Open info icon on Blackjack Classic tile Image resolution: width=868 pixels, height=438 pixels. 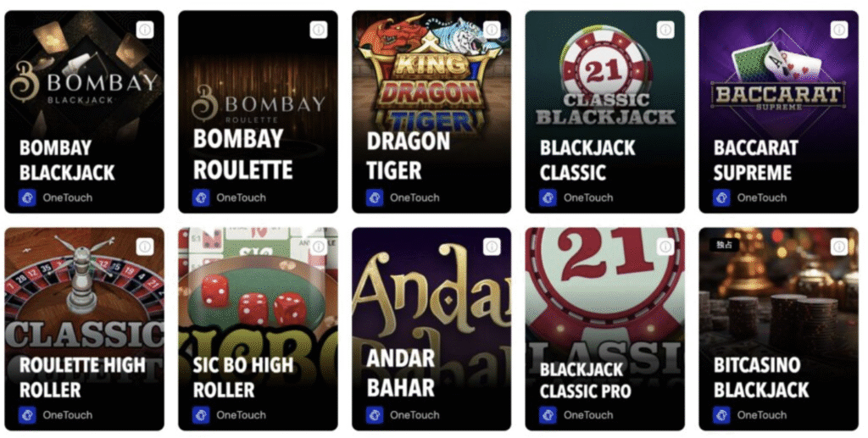coord(665,30)
